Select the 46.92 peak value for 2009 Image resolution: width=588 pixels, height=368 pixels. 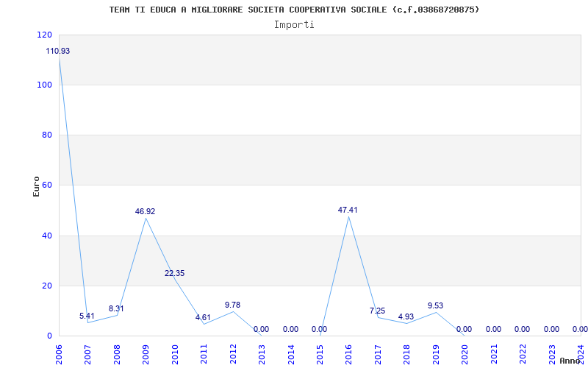(145, 211)
